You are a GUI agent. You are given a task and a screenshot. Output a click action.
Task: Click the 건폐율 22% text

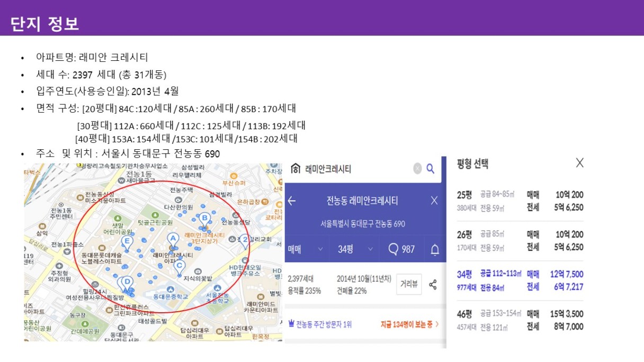tap(352, 291)
